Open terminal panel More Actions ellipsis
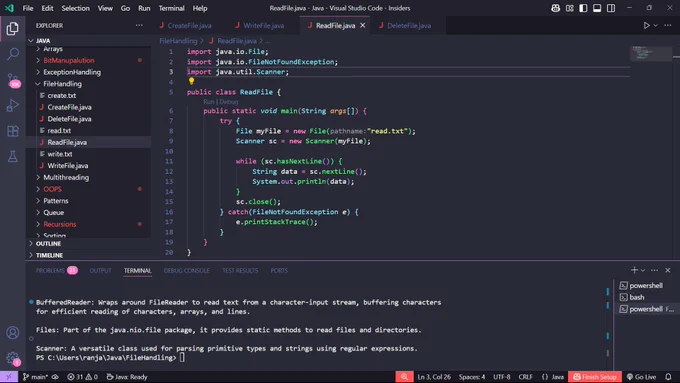Viewport: 680px width, 383px height. pyautogui.click(x=654, y=270)
